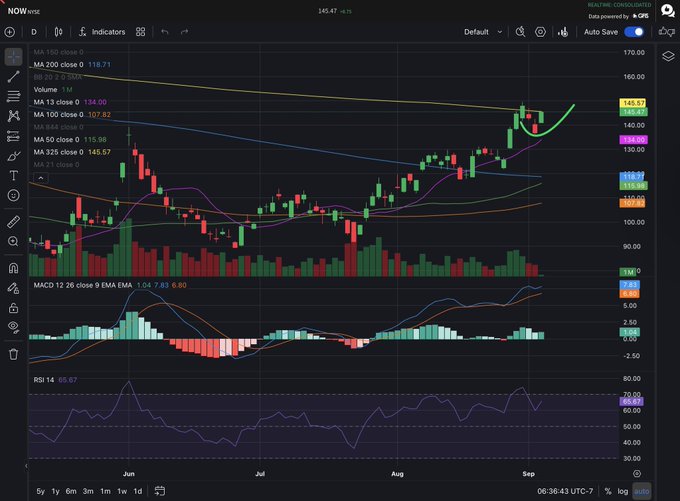This screenshot has width=680, height=501.
Task: Toggle lock all drawings padlock
Action: [13, 308]
